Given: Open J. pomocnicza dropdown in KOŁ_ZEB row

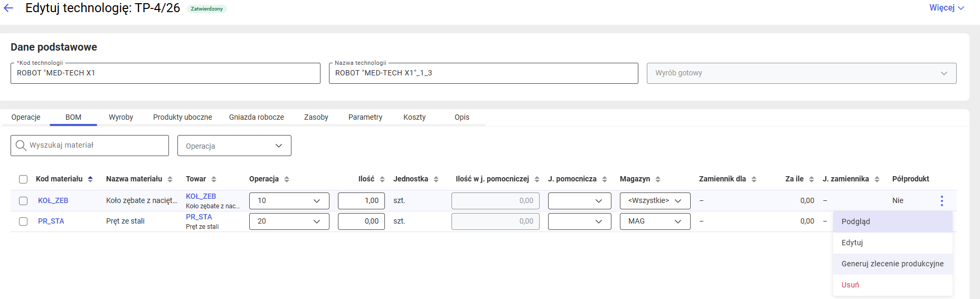Looking at the screenshot, I should [x=580, y=201].
